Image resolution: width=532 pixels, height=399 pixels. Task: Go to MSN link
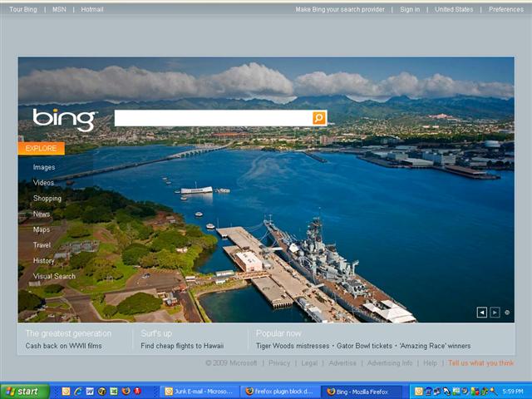(x=59, y=9)
